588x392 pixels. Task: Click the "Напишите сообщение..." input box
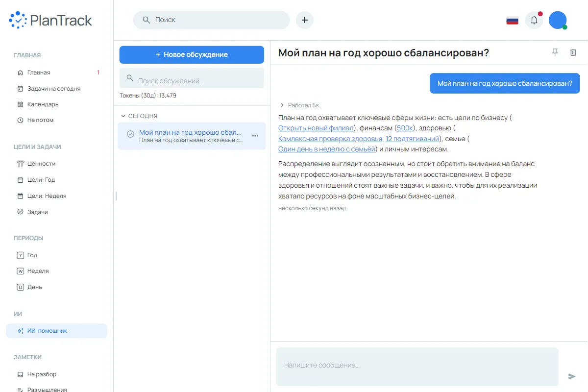(417, 367)
